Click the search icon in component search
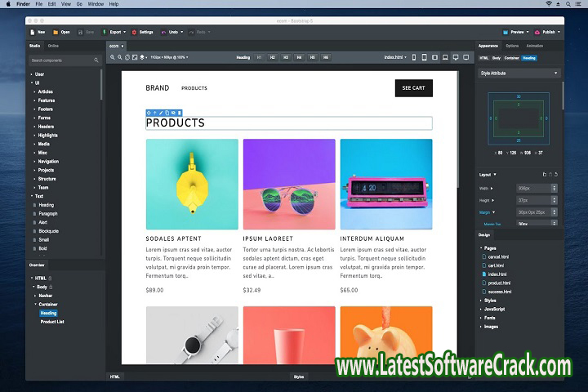 click(96, 60)
